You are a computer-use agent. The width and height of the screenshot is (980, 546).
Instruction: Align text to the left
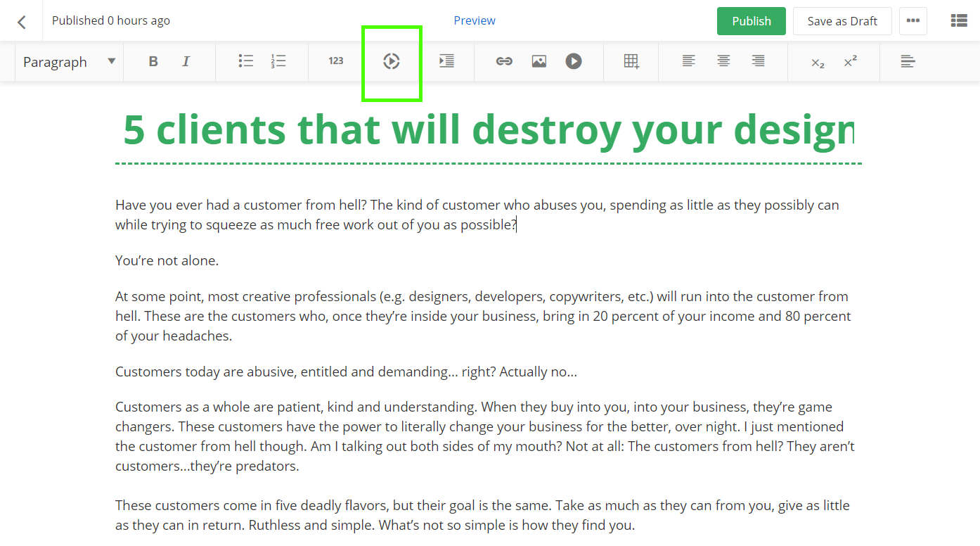(689, 62)
